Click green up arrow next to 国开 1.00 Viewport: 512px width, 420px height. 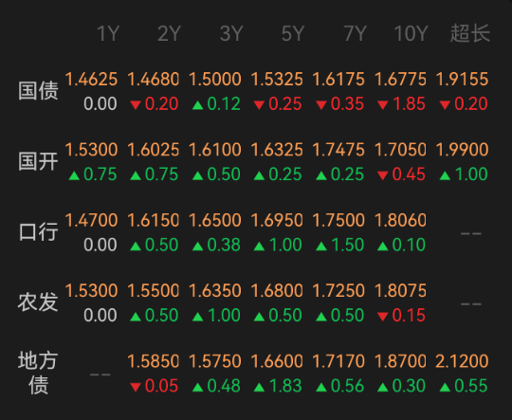click(x=445, y=175)
